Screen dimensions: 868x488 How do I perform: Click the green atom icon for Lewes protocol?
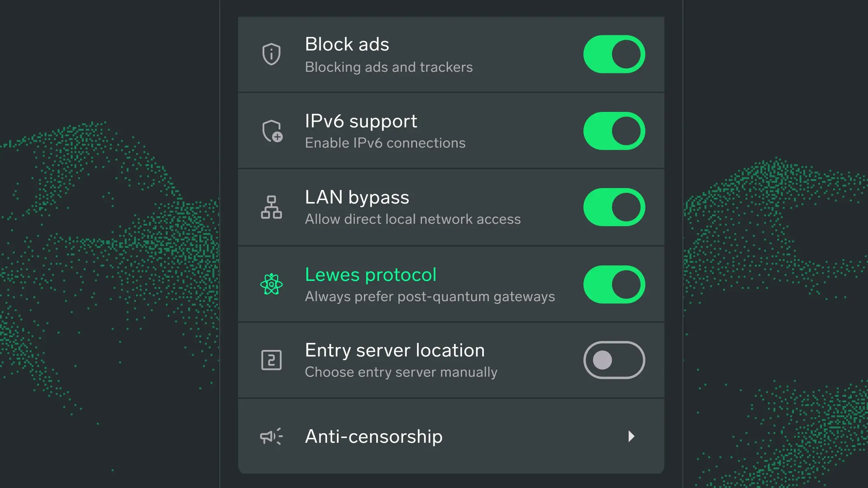271,284
